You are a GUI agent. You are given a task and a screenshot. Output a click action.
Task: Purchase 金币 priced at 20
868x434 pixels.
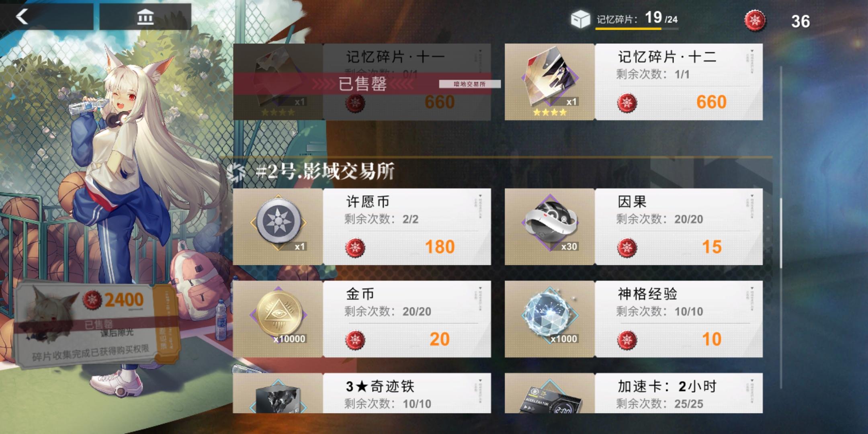(x=407, y=339)
